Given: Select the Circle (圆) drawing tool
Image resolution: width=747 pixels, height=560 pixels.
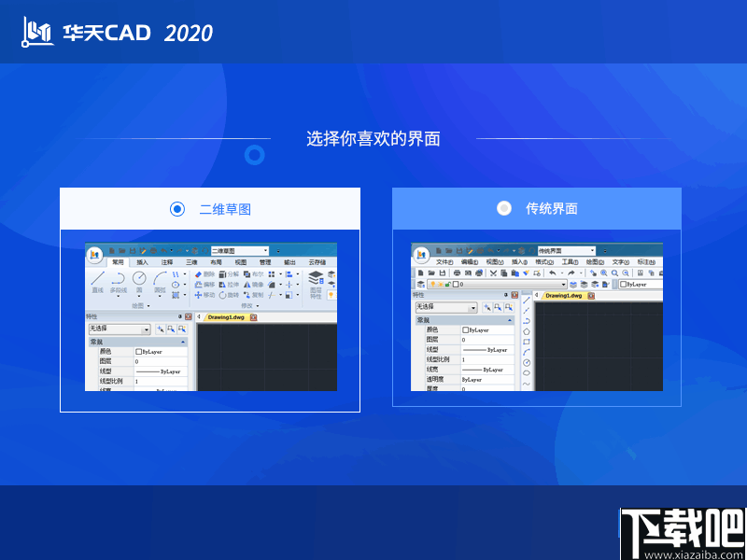Looking at the screenshot, I should pyautogui.click(x=137, y=278).
